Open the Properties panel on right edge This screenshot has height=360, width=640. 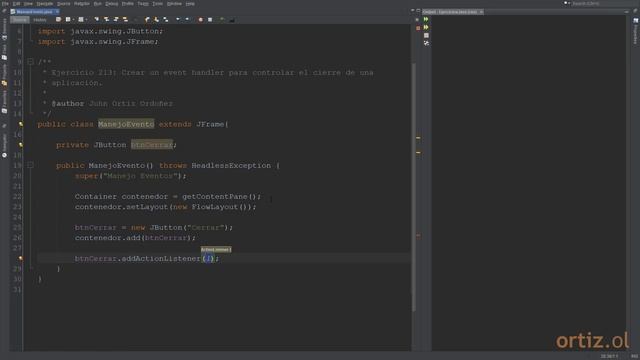click(636, 31)
